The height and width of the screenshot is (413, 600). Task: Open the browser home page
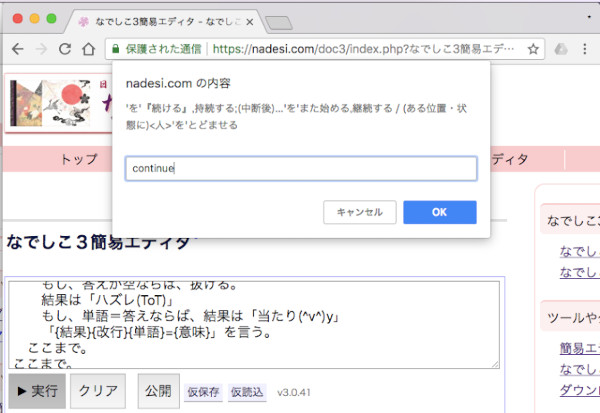tap(88, 49)
